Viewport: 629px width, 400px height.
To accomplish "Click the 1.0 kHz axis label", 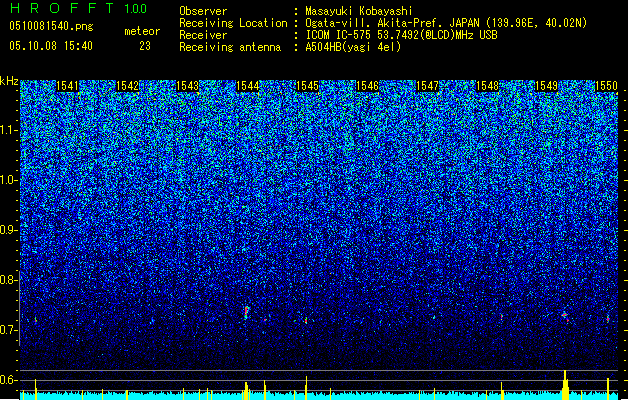I will (x=8, y=180).
